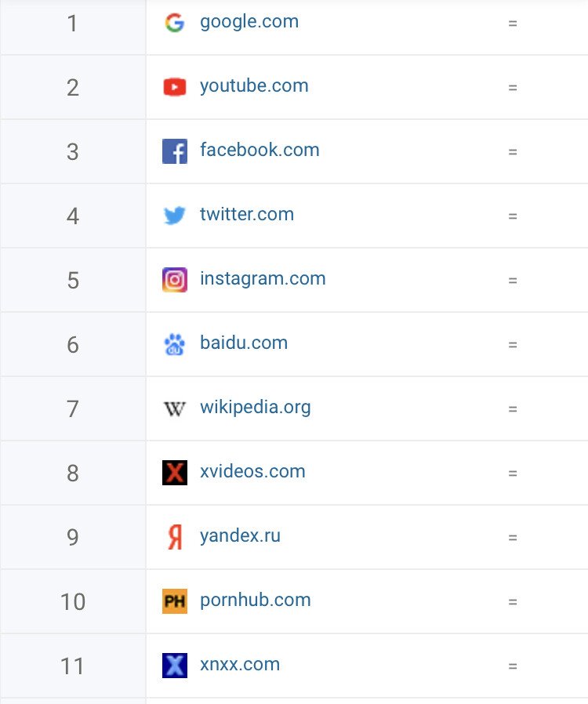The height and width of the screenshot is (704, 588).
Task: Click the Facebook favicon
Action: pyautogui.click(x=174, y=151)
